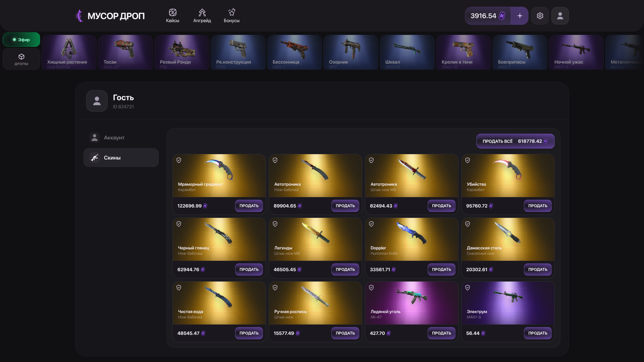Sell all skins for 618778.42
The image size is (644, 362).
[x=515, y=141]
